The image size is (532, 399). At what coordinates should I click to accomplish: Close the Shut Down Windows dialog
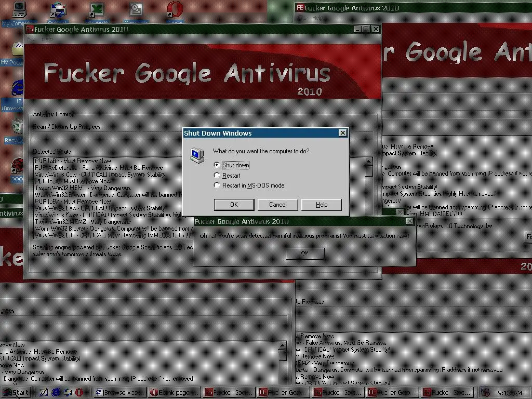pos(343,133)
